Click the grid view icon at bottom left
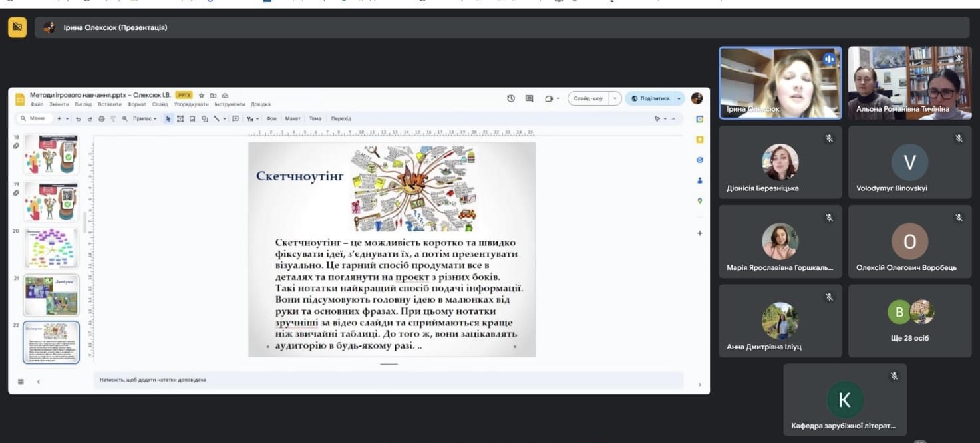The width and height of the screenshot is (980, 443). pos(21,382)
